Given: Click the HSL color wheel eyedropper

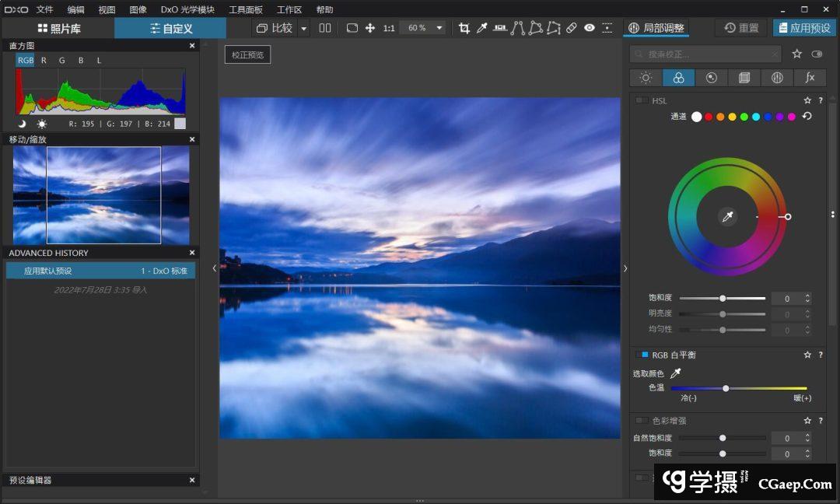Looking at the screenshot, I should click(728, 217).
